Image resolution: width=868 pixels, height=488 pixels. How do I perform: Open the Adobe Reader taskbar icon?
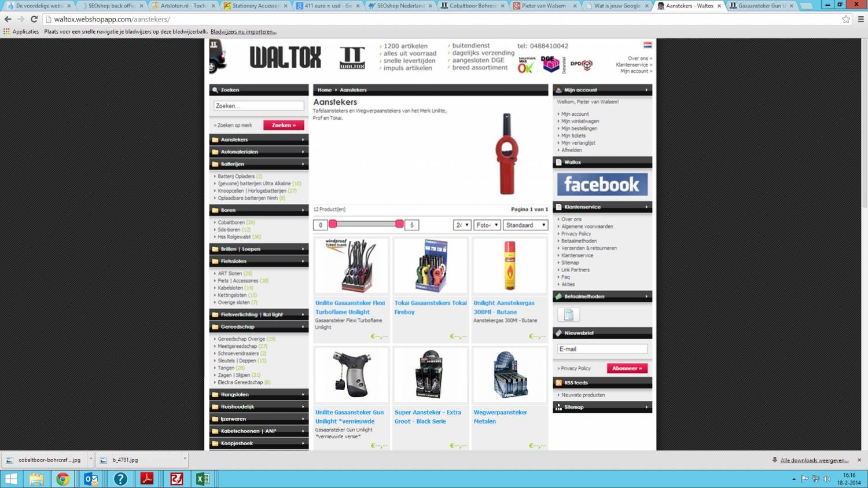point(147,479)
